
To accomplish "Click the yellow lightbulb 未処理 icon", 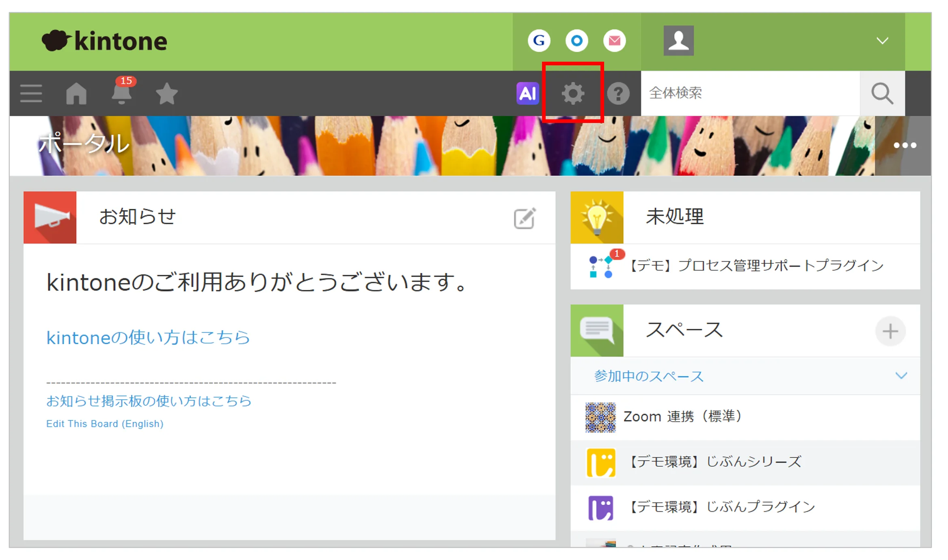I will click(x=597, y=218).
